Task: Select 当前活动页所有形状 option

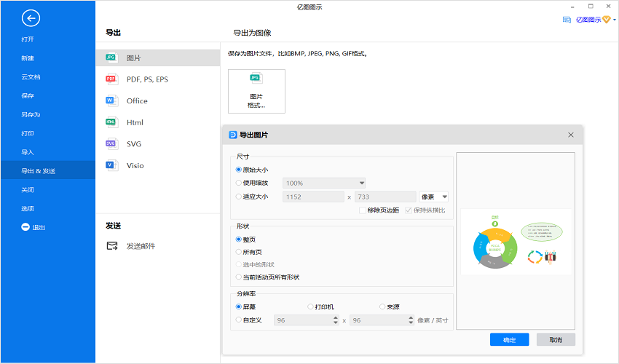Action: pyautogui.click(x=238, y=277)
